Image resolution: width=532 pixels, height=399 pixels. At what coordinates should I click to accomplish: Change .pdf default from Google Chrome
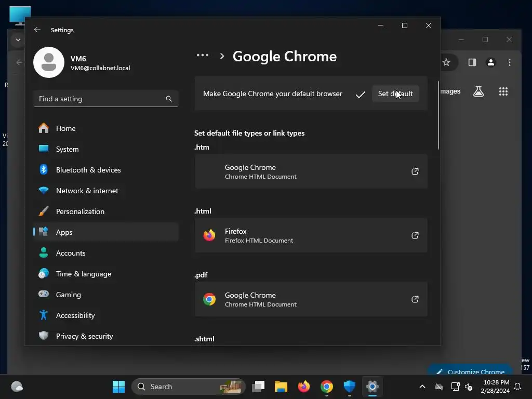(x=311, y=299)
